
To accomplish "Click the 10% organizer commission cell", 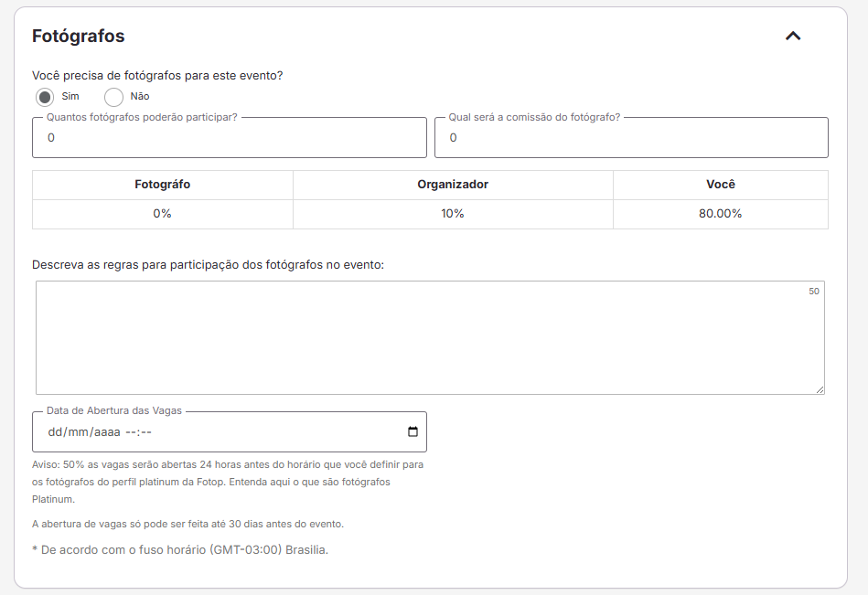I will click(x=453, y=214).
